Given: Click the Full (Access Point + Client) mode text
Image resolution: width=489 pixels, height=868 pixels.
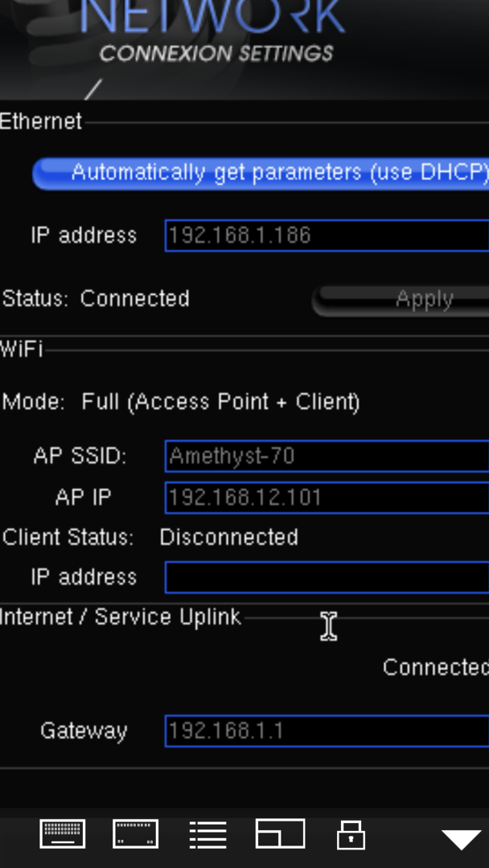Looking at the screenshot, I should (221, 402).
